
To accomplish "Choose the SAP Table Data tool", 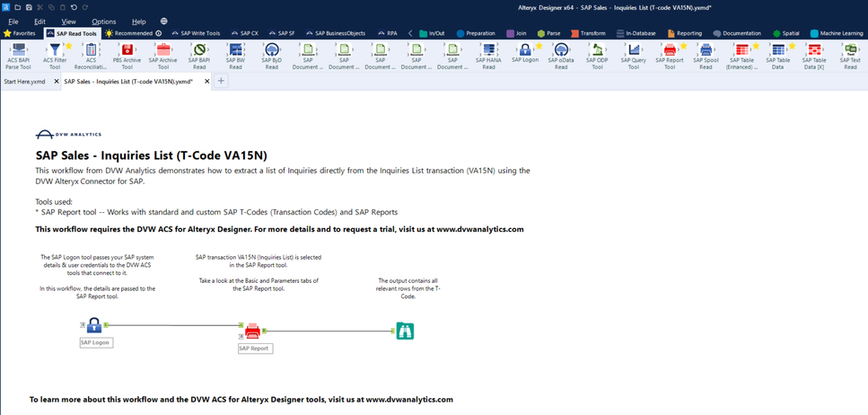I will click(x=777, y=56).
